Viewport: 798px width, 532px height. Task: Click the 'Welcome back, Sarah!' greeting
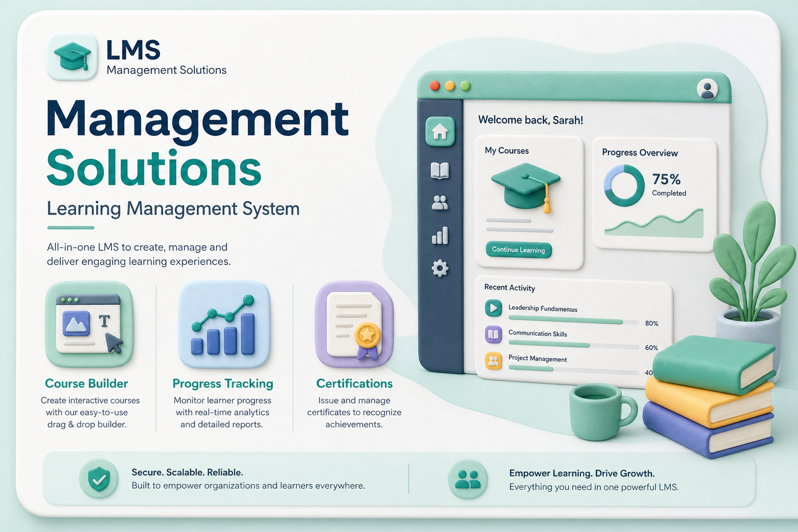pyautogui.click(x=530, y=120)
